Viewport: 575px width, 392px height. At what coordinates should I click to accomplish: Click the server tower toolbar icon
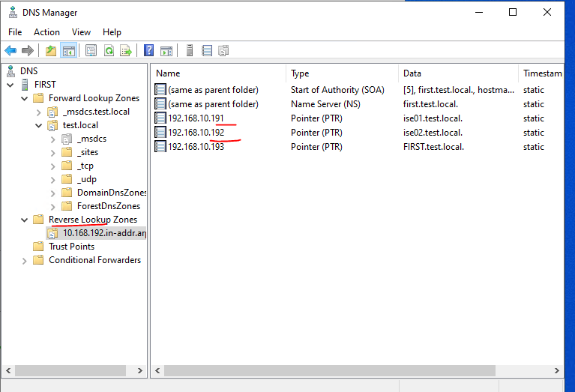click(x=190, y=50)
